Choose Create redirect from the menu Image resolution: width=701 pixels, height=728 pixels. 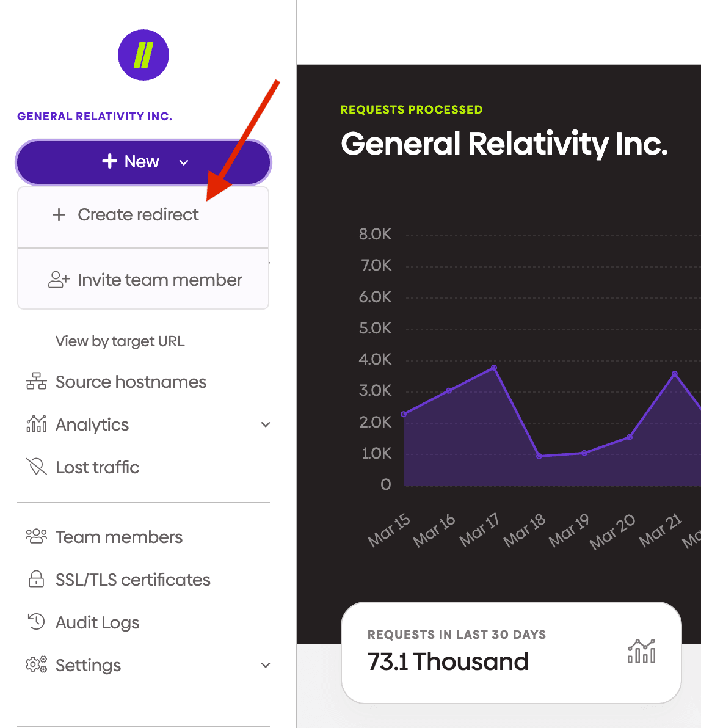(137, 214)
